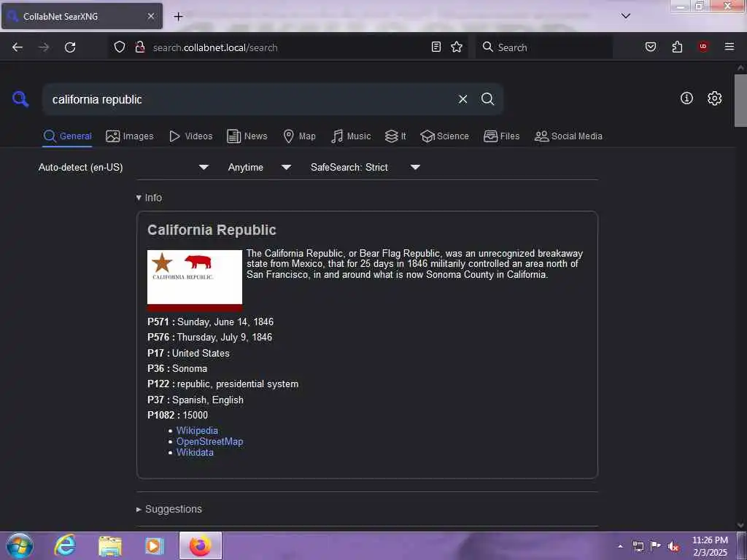Click the California Republic flag image

tap(194, 280)
